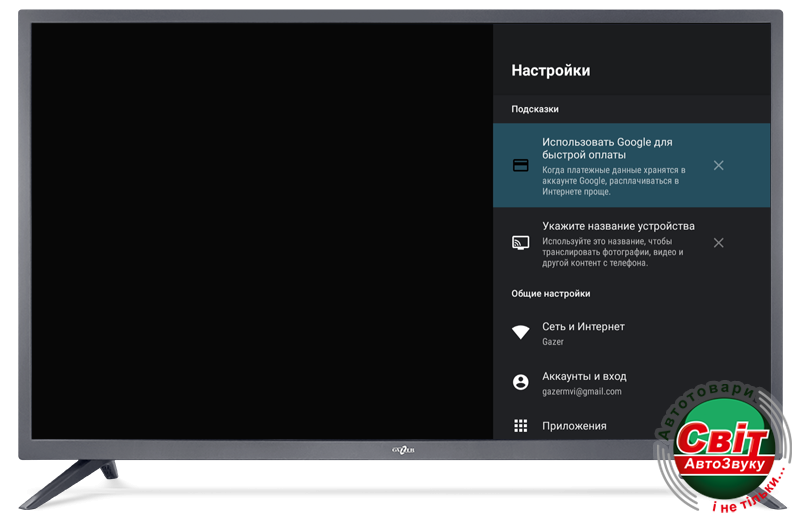This screenshot has width=800, height=521.
Task: Click the gazermvi@gmail.com account email
Action: pos(581,392)
